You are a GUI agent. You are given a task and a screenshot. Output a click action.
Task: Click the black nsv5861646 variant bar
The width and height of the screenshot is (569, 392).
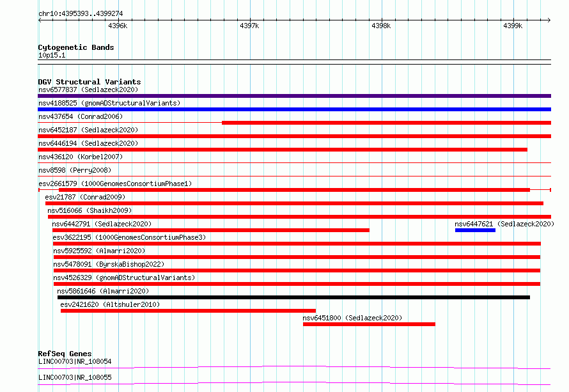click(x=293, y=297)
